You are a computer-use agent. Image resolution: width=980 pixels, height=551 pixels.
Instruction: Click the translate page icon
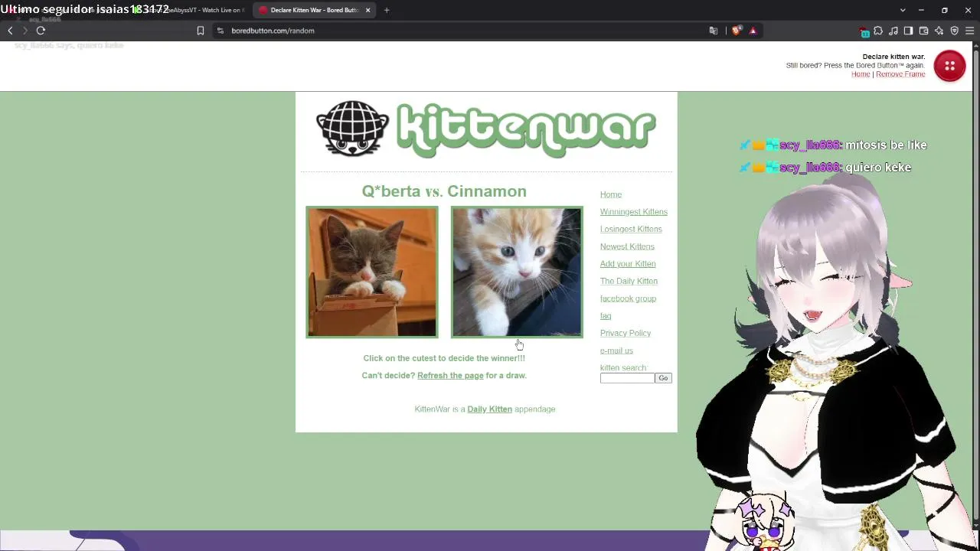click(x=714, y=31)
